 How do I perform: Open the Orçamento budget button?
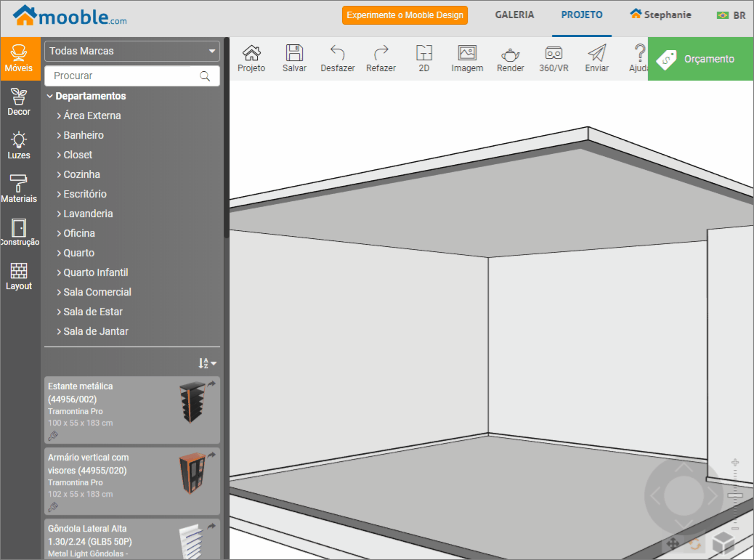[x=701, y=59]
